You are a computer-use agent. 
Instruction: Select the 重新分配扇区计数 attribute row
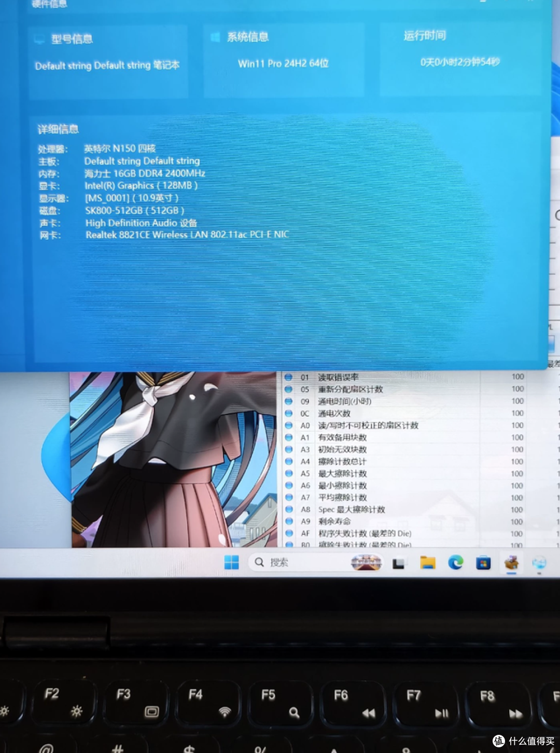coord(420,389)
